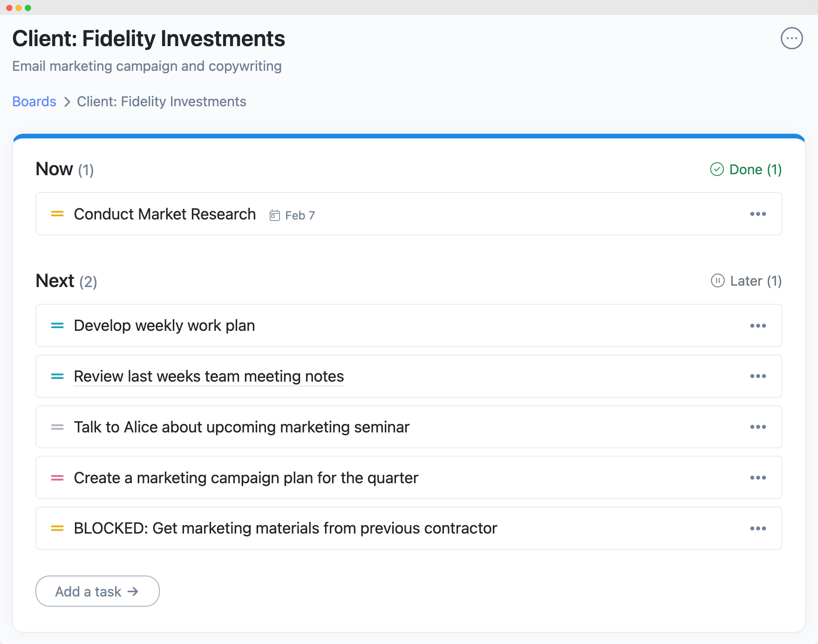
Task: Click pink handle of marketing campaign plan task
Action: (x=57, y=478)
